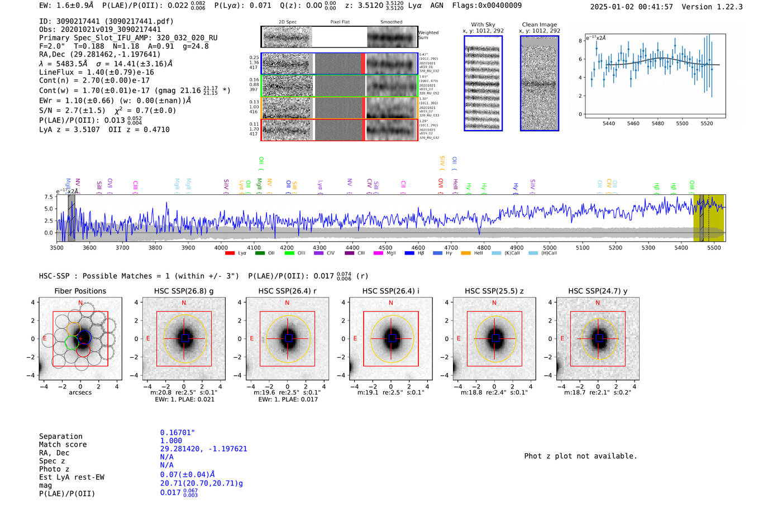This screenshot has width=782, height=532.
Task: Click the Fiber Positions title
Action: tap(80, 291)
